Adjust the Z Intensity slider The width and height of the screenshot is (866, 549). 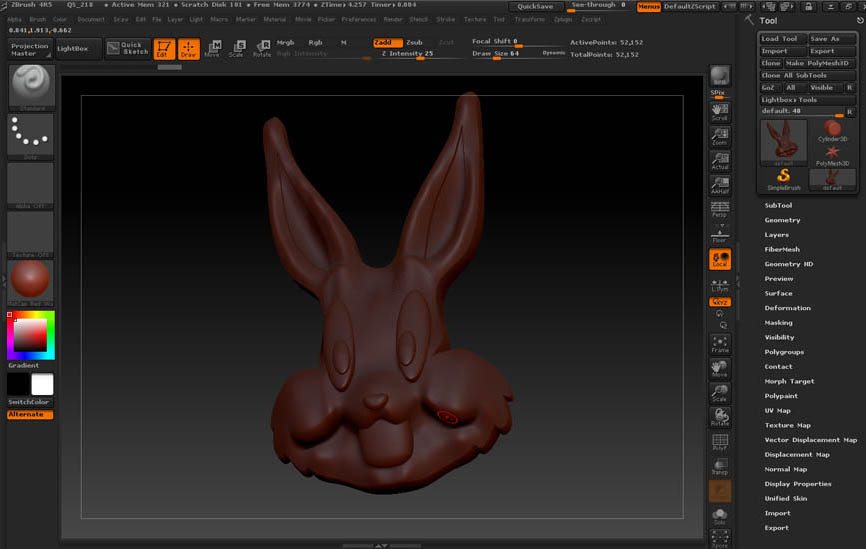pyautogui.click(x=420, y=54)
